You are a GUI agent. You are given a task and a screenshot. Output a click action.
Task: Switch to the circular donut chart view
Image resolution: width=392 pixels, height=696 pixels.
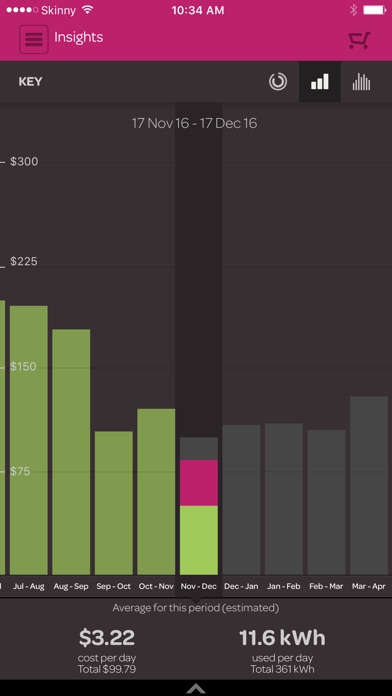[x=278, y=82]
